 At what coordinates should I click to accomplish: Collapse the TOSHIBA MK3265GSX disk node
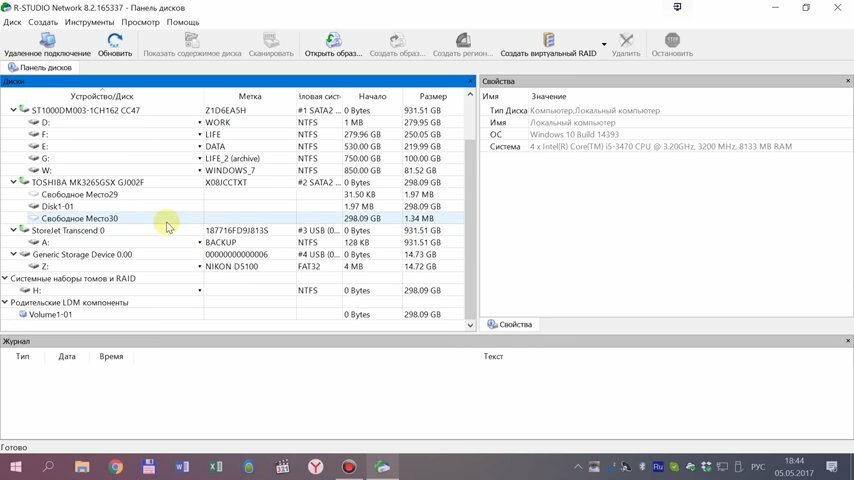tap(14, 182)
